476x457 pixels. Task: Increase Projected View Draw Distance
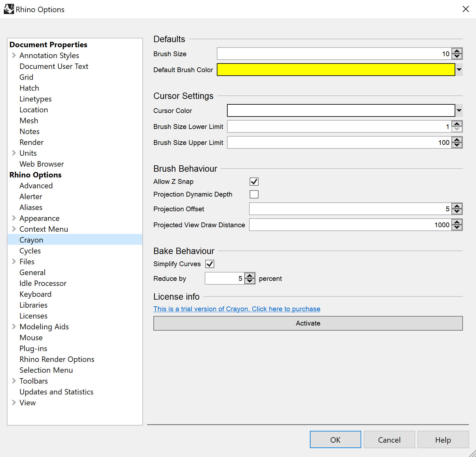tap(457, 222)
